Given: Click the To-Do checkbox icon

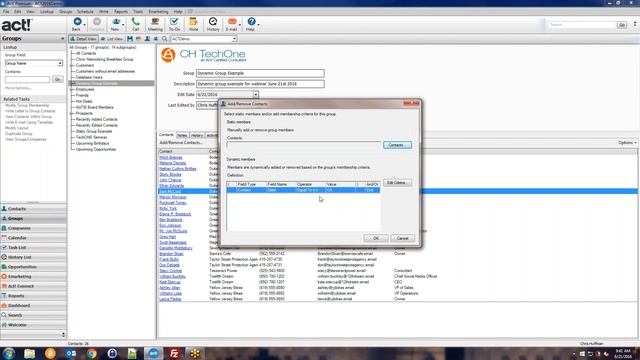Looking at the screenshot, I should click(x=174, y=22).
